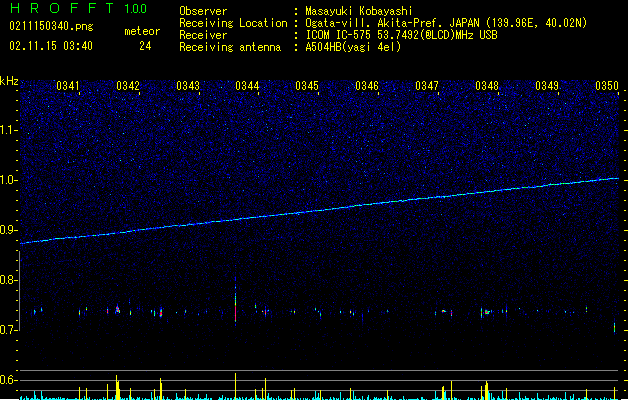Click the meteor label
629x400 pixels.
click(x=142, y=31)
